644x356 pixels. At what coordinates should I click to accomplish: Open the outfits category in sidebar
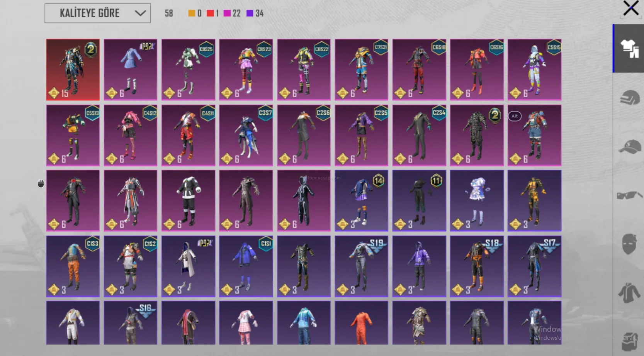click(629, 49)
